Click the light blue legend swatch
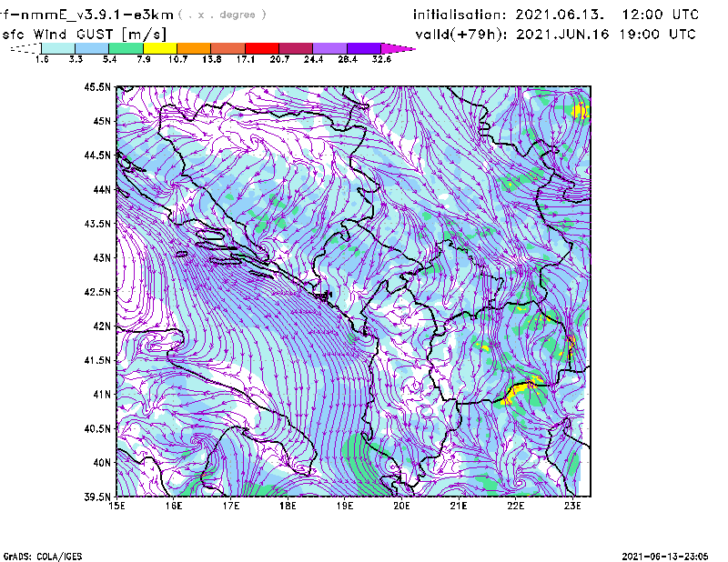 (92, 48)
